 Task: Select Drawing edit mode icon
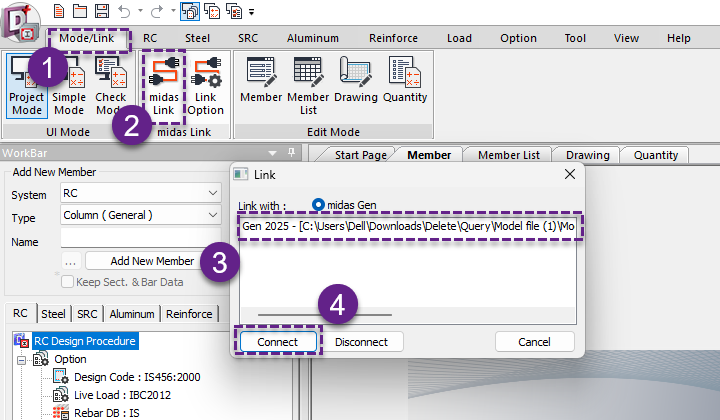(x=355, y=80)
